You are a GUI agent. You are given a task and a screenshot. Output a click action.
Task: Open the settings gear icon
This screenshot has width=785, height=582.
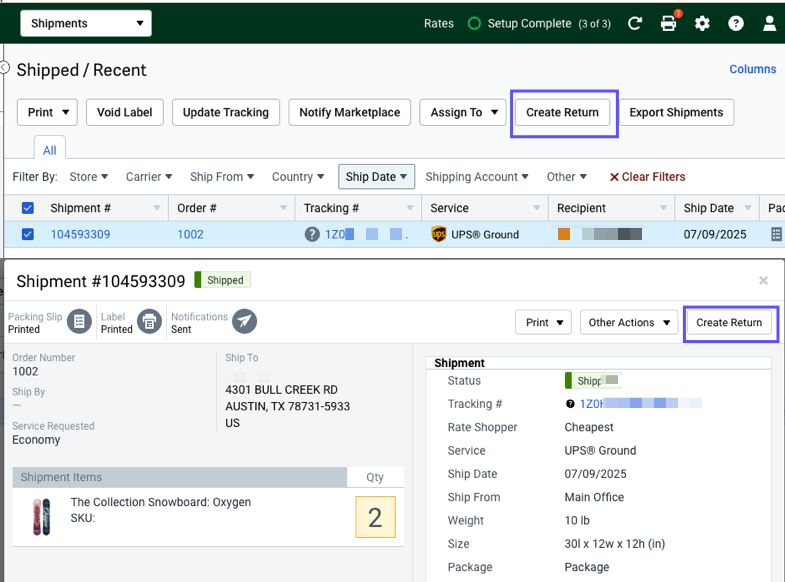point(702,23)
